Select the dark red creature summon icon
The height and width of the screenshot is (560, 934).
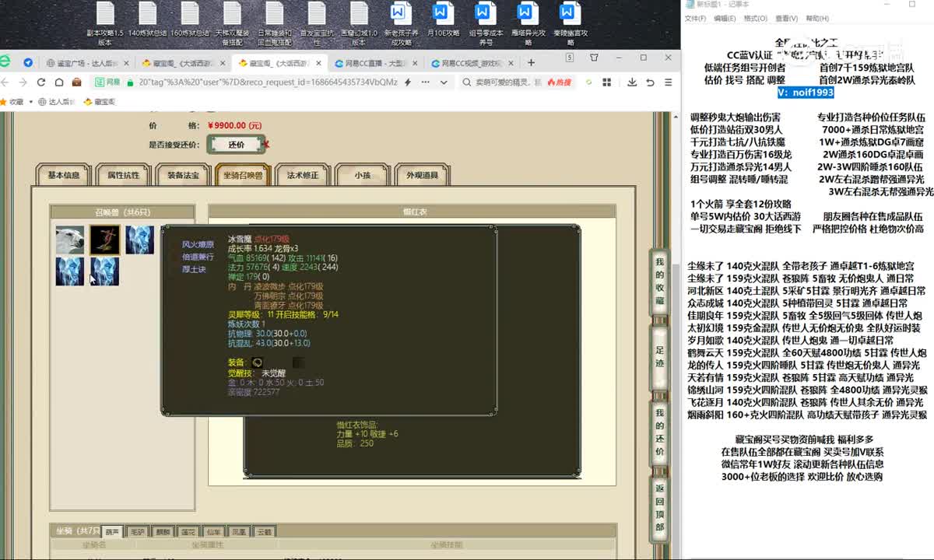[104, 240]
